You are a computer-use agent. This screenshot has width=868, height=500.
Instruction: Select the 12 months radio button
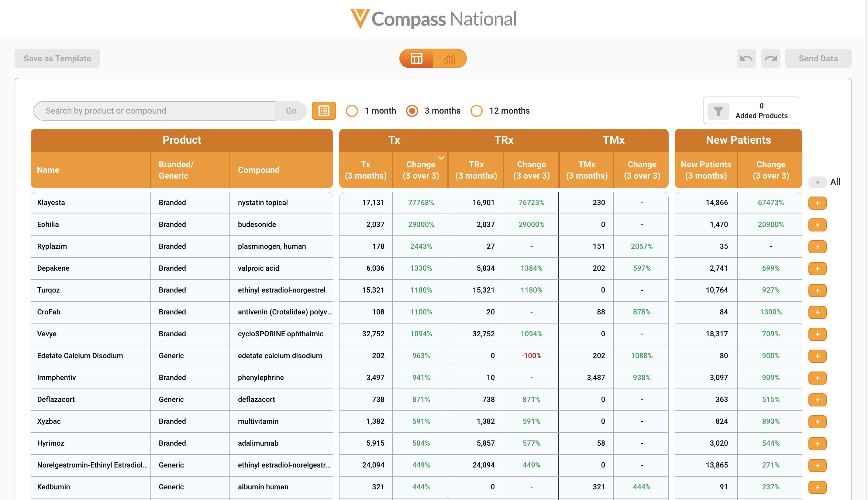click(x=477, y=111)
